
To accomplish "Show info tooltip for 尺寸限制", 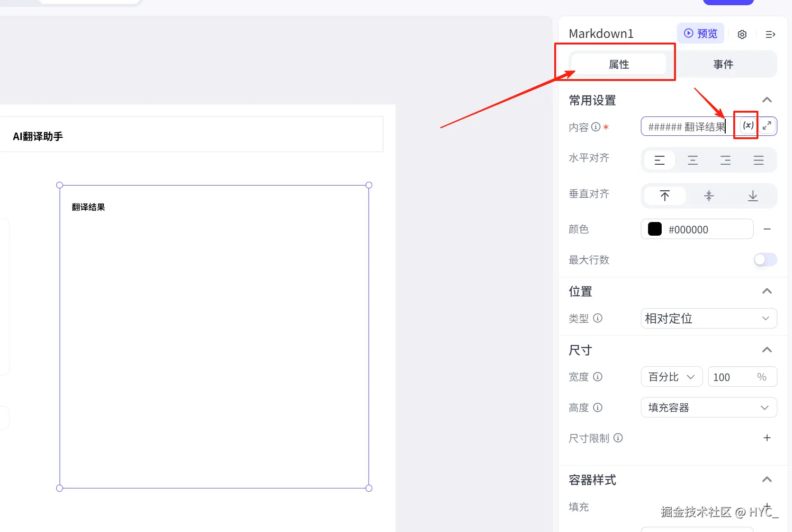I will click(618, 438).
